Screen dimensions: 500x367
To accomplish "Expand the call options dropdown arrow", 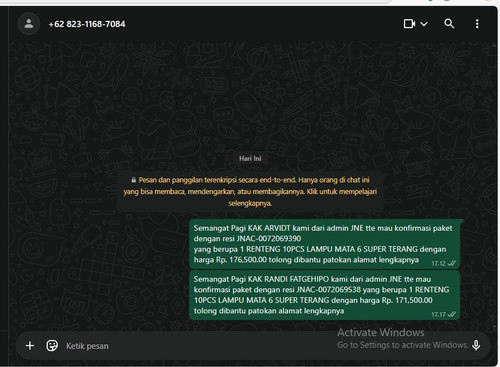I will [x=424, y=24].
